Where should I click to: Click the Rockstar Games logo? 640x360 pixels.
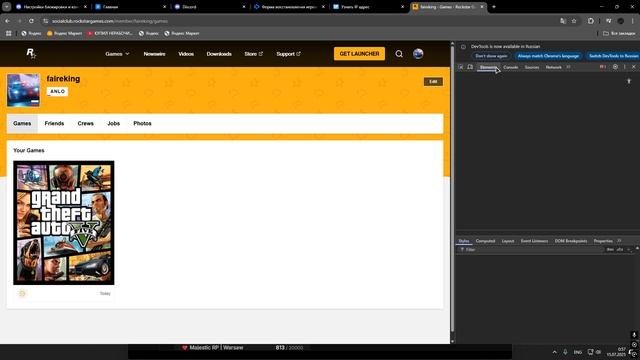point(31,53)
